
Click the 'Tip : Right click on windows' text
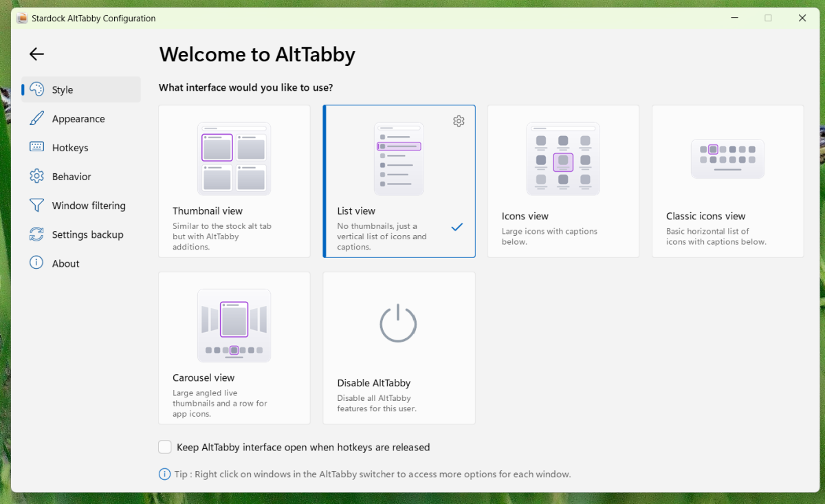click(374, 474)
